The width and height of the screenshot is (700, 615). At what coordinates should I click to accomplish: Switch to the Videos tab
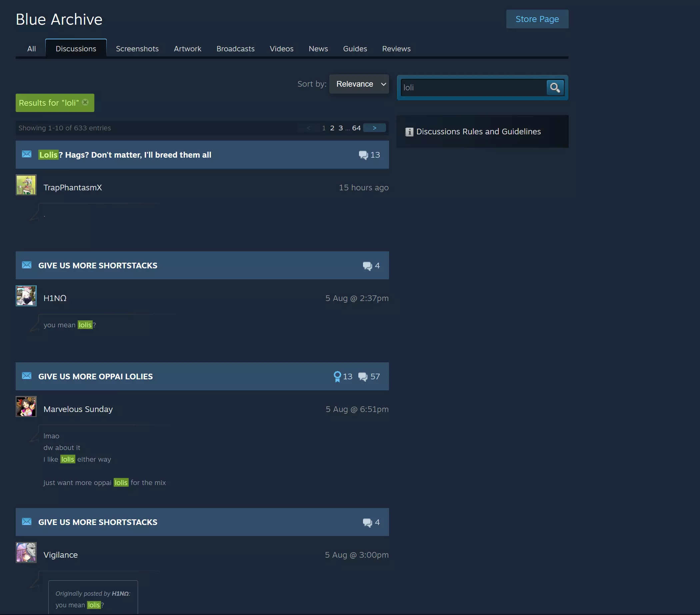(x=282, y=49)
